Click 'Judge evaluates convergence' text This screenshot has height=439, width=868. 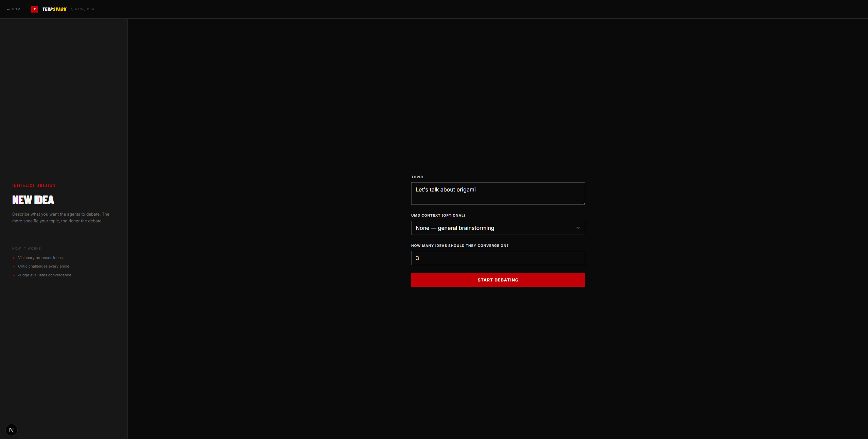point(45,275)
